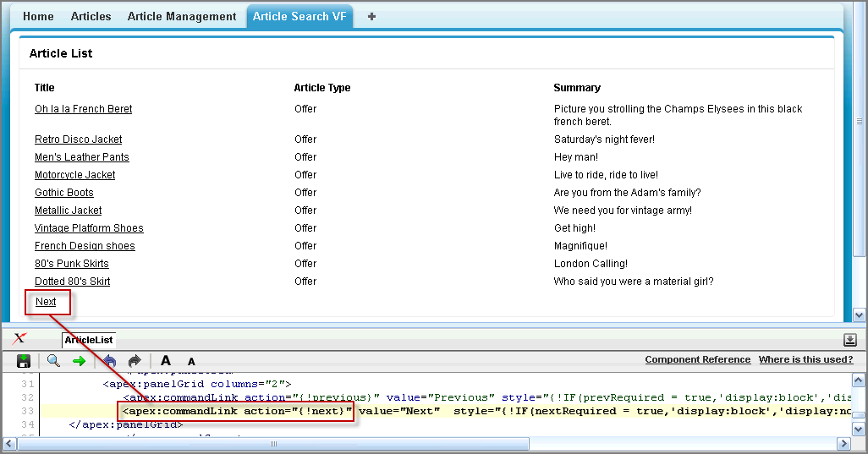Switch to the Articles tab
The image size is (868, 454).
pyautogui.click(x=91, y=17)
